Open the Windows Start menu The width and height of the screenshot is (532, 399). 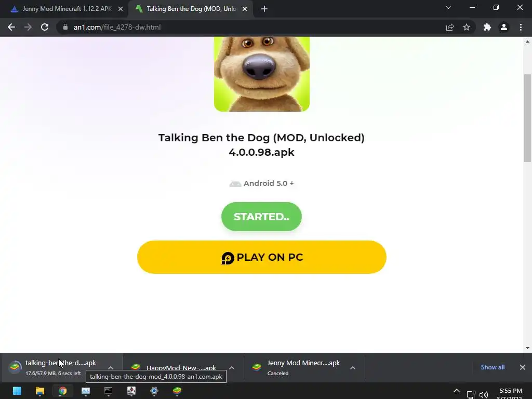(17, 391)
